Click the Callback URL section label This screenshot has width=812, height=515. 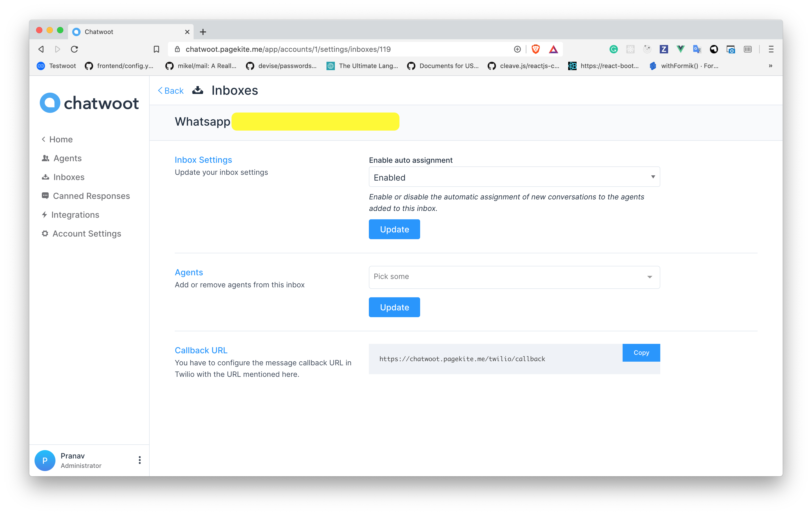click(x=201, y=350)
